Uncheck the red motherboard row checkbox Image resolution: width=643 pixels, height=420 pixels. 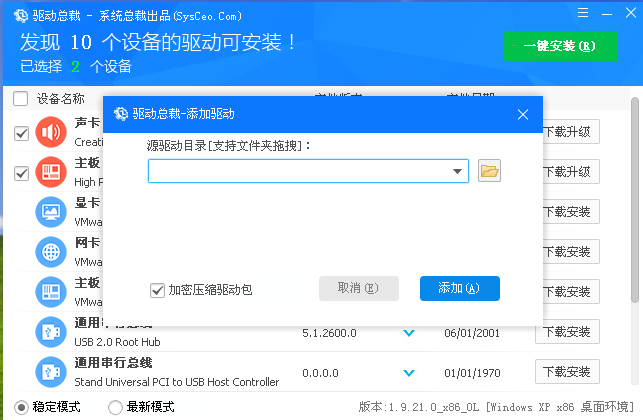(x=21, y=173)
